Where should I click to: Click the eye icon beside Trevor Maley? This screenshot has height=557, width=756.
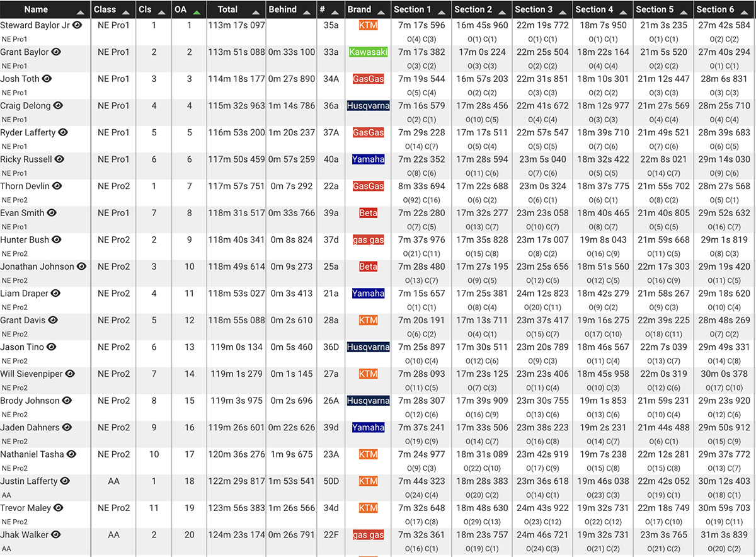(59, 507)
